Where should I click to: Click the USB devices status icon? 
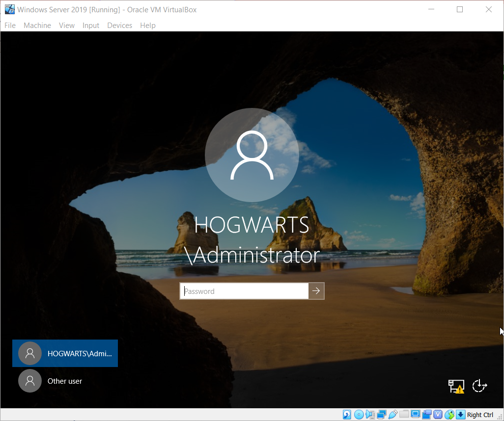click(393, 415)
